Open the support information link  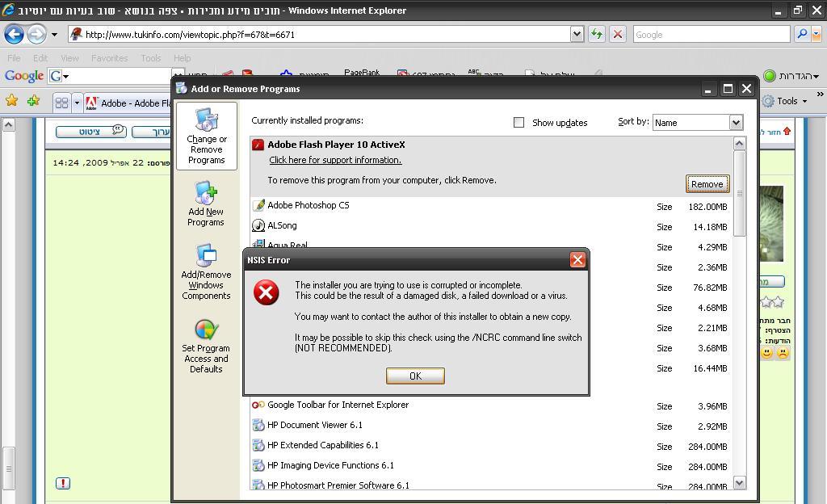[335, 160]
